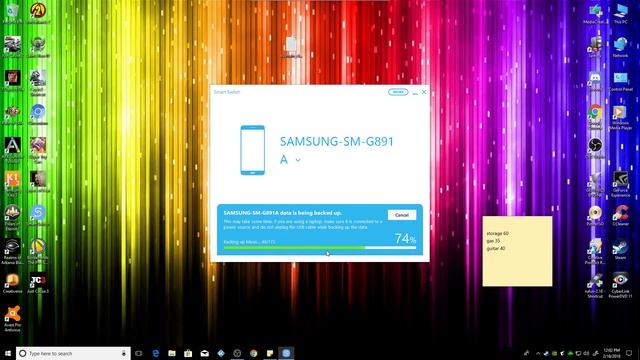
Task: Open Windows Media Player desktop shortcut
Action: click(620, 118)
